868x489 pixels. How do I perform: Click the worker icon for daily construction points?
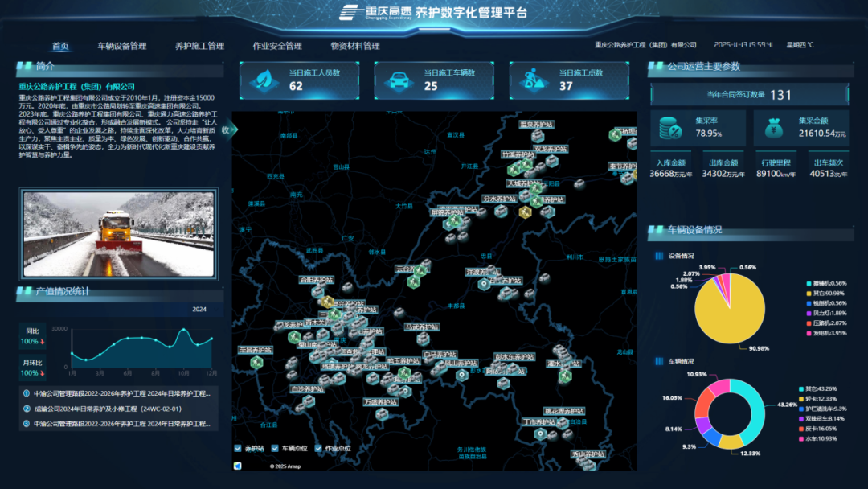531,80
